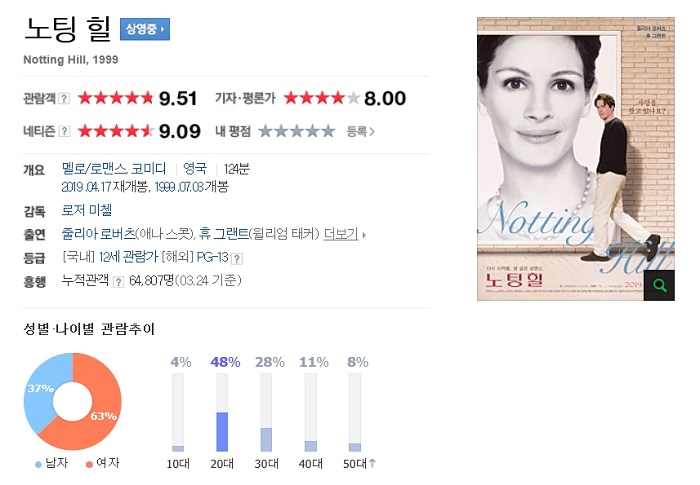Open the help icon next to 관람객
The height and width of the screenshot is (485, 700).
point(64,98)
